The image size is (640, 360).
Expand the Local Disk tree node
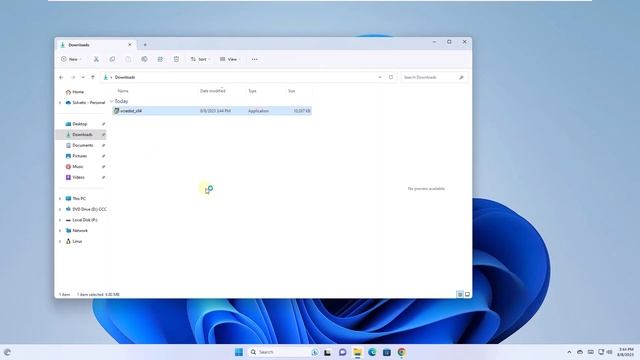pos(60,220)
